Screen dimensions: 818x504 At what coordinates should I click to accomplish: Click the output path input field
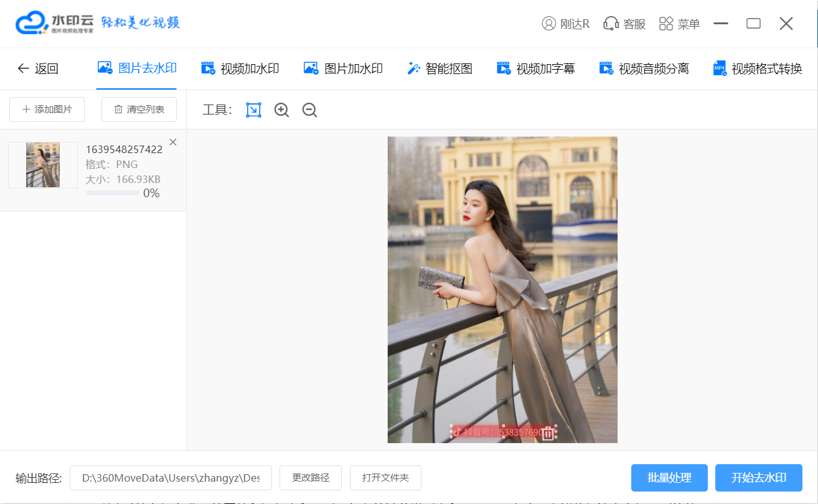coord(171,478)
